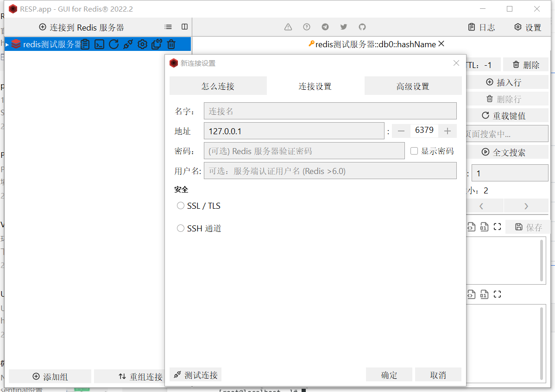The height and width of the screenshot is (392, 555).
Task: Focus the page number field showing 1
Action: click(x=510, y=173)
